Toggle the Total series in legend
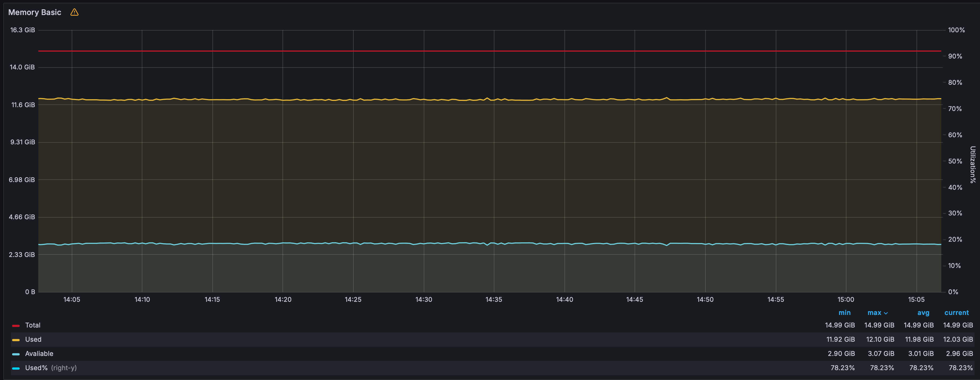The width and height of the screenshot is (980, 380). [x=33, y=325]
